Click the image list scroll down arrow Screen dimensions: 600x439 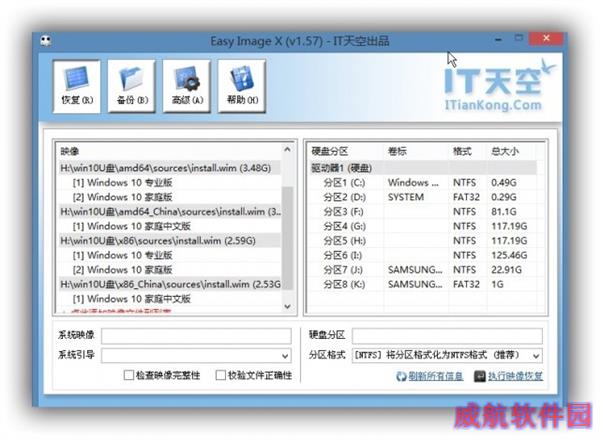coord(287,307)
